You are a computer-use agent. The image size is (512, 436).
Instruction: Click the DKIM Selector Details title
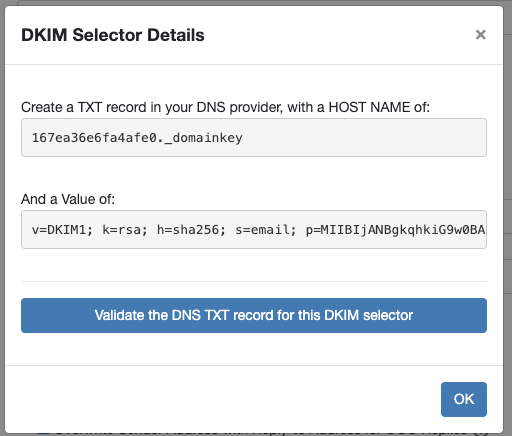[113, 35]
